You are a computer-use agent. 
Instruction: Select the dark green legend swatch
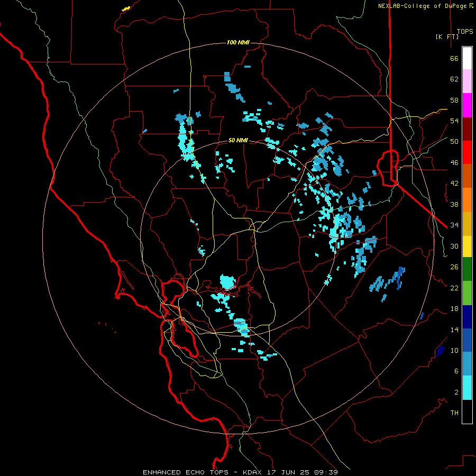click(x=467, y=269)
